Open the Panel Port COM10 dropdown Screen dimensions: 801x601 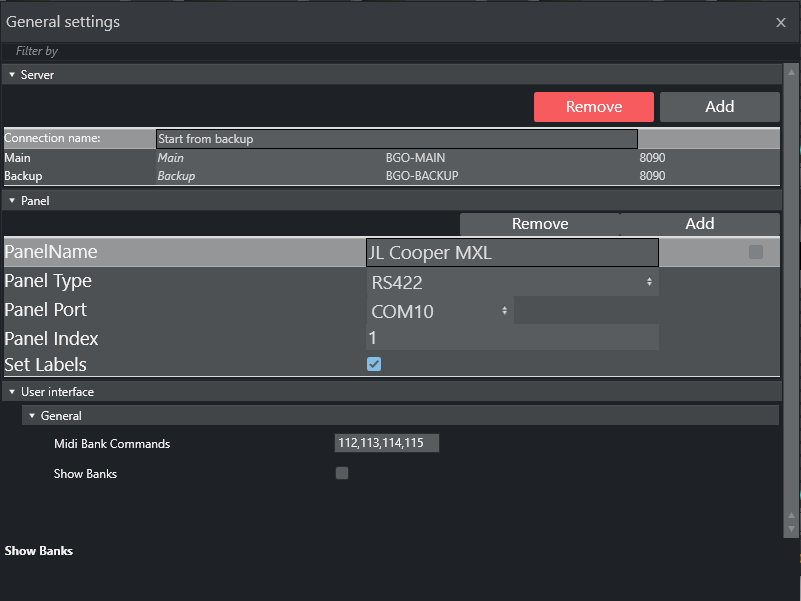click(439, 312)
